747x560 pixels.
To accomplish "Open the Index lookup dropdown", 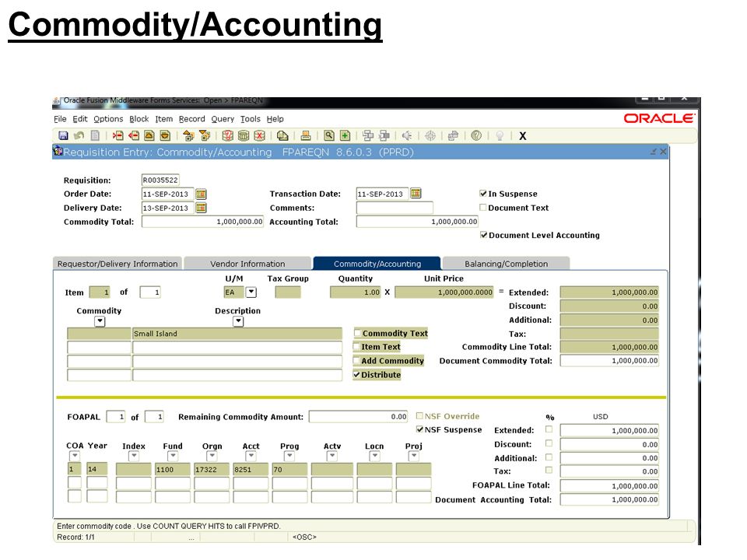I will tap(134, 457).
